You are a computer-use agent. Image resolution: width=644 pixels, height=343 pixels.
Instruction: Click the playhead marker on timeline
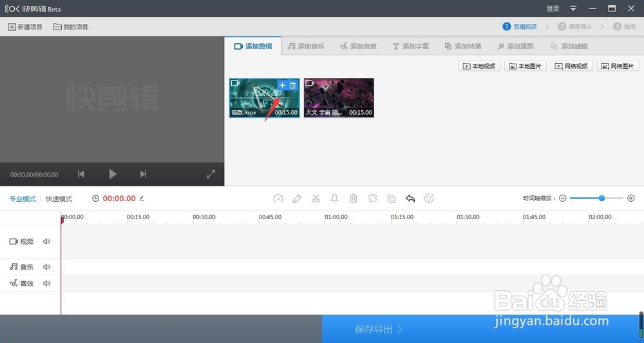62,220
